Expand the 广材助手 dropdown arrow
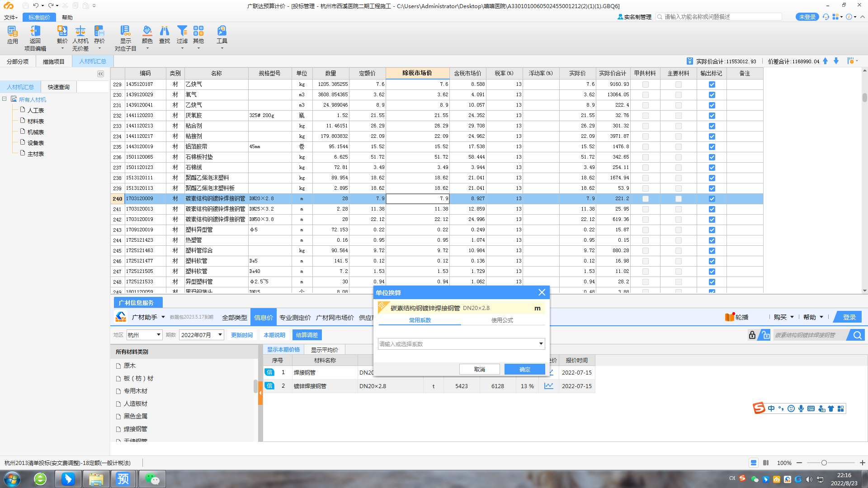Viewport: 868px width, 488px height. (163, 317)
